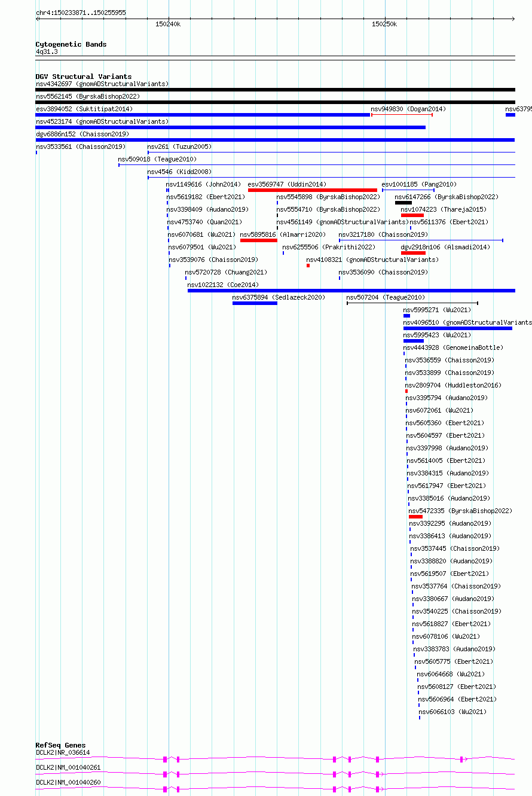Click nsv5611376 Ebert2021 label

[x=449, y=222]
